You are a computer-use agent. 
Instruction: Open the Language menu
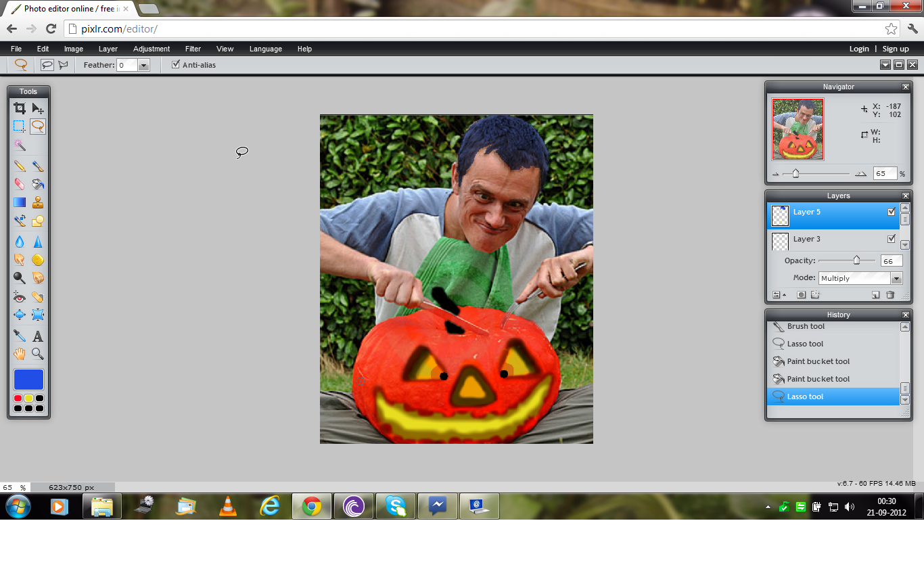coord(266,49)
